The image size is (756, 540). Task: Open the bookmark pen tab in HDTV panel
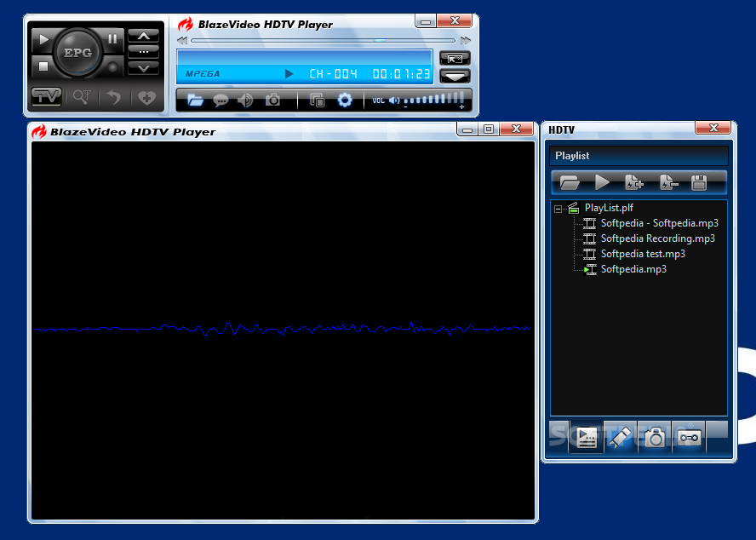pyautogui.click(x=621, y=438)
